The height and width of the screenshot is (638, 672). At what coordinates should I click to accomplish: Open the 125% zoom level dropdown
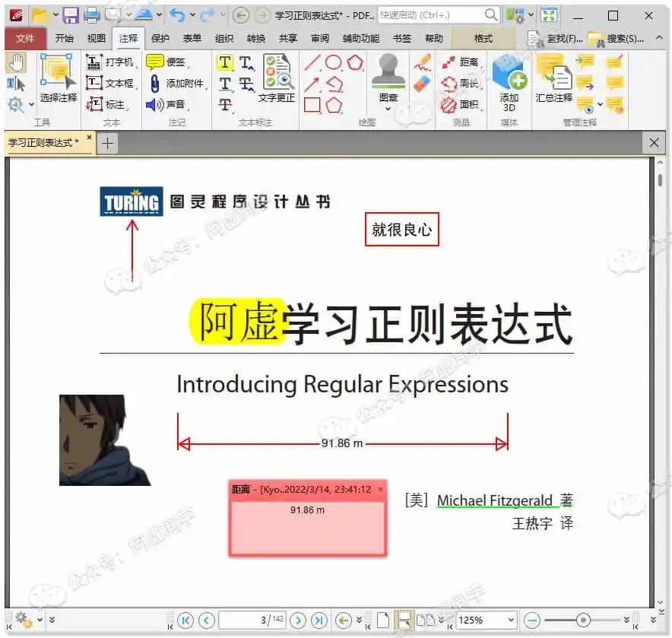pyautogui.click(x=512, y=620)
